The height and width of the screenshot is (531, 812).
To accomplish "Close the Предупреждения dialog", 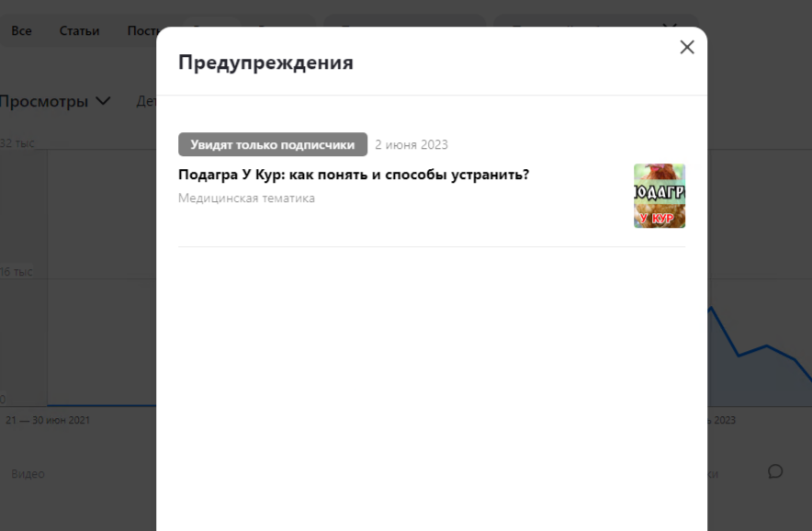I will click(x=686, y=46).
